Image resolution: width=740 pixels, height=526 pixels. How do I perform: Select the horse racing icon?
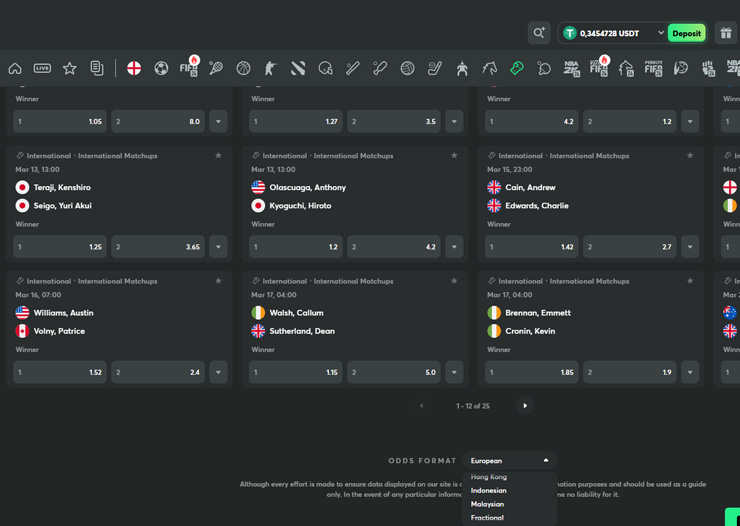pyautogui.click(x=490, y=69)
